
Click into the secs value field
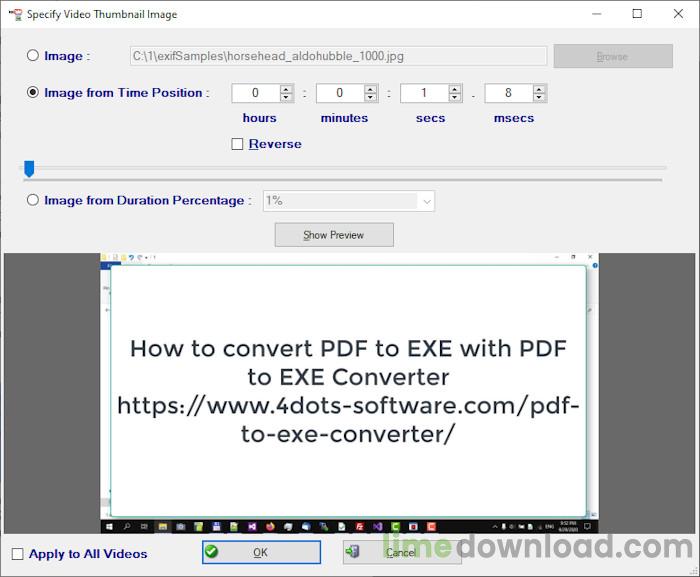click(425, 93)
